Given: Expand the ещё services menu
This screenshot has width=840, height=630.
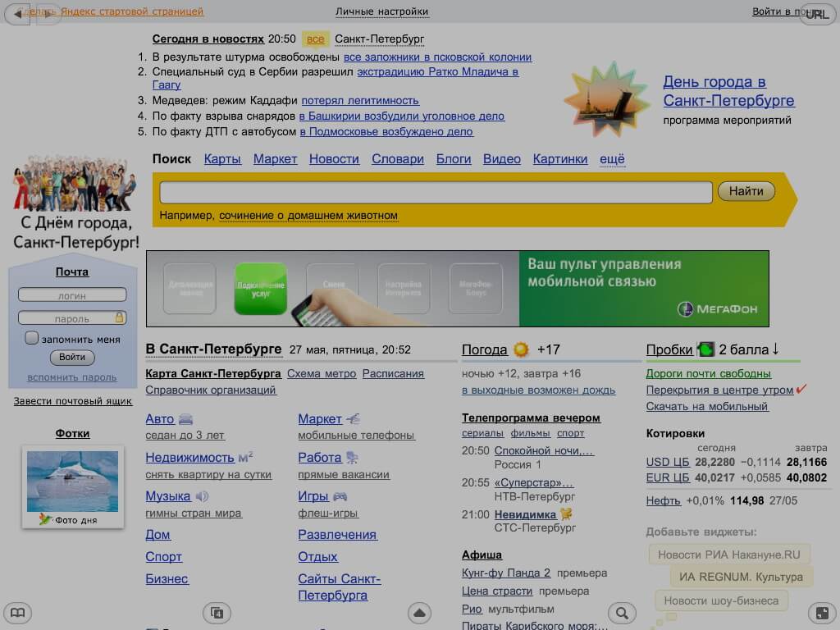Looking at the screenshot, I should click(x=612, y=159).
